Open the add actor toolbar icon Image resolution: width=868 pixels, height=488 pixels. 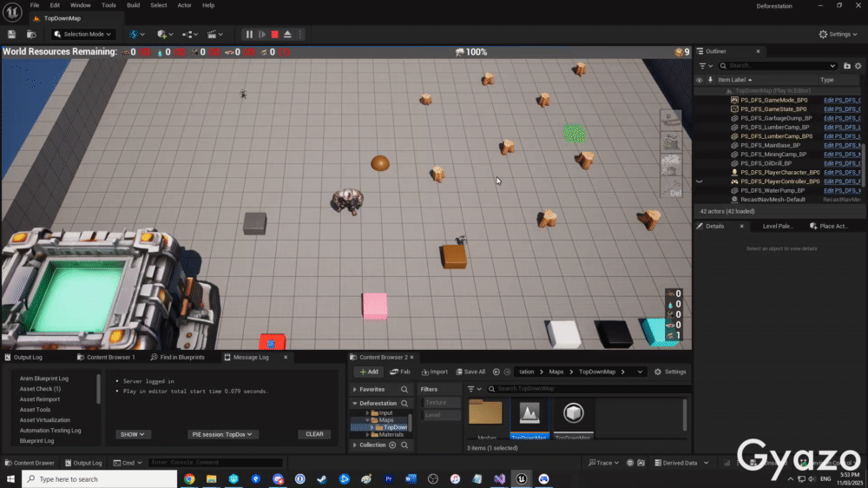(x=163, y=35)
